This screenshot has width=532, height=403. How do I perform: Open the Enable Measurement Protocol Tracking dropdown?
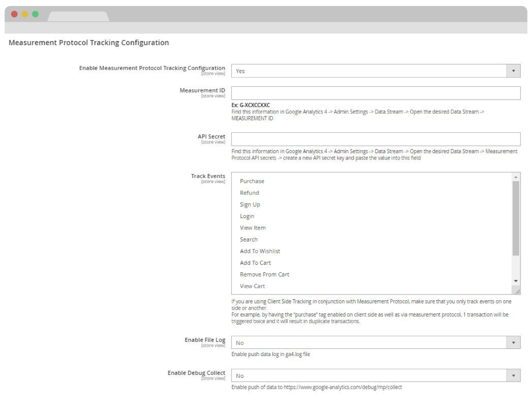pos(375,71)
